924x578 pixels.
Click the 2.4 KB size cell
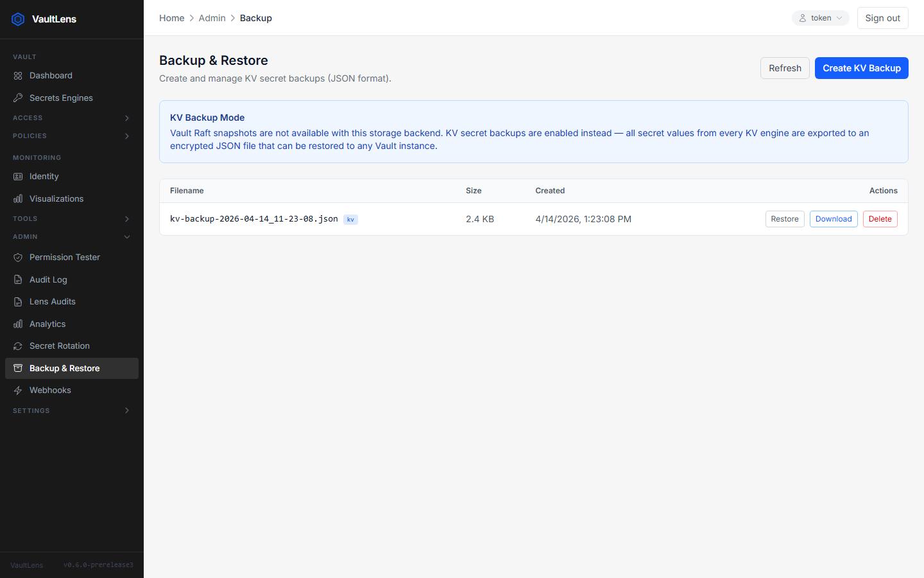480,219
